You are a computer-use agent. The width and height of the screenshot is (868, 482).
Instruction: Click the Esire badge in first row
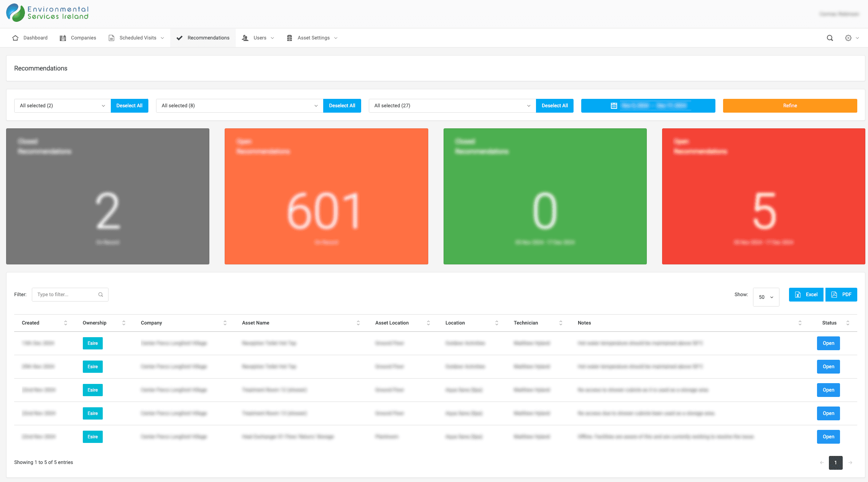pos(93,343)
